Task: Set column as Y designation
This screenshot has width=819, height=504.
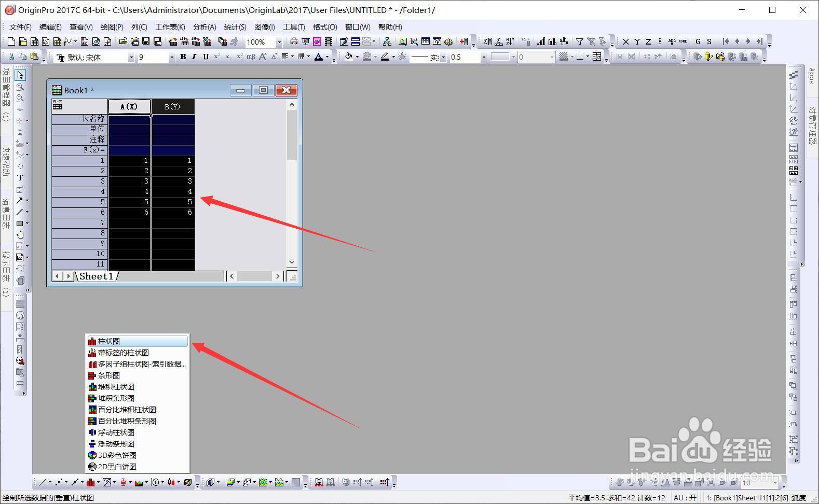Action: [637, 41]
